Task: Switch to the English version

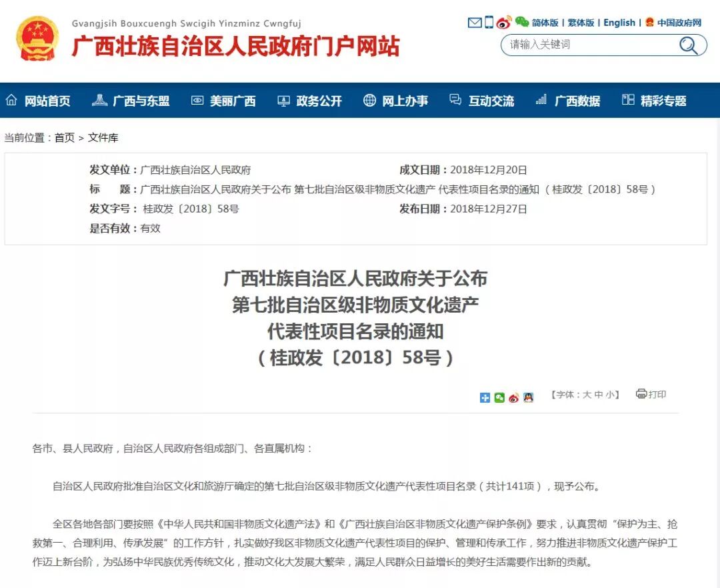Action: coord(619,22)
